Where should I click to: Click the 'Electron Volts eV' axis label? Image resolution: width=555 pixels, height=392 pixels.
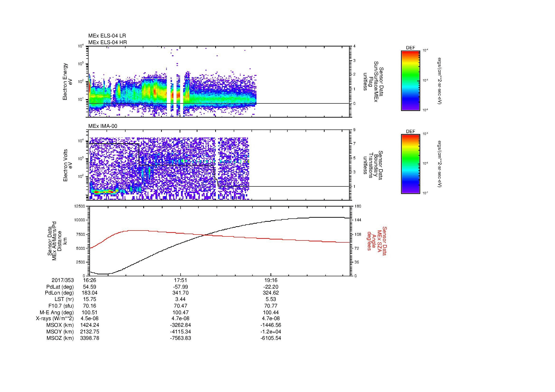[x=68, y=166]
